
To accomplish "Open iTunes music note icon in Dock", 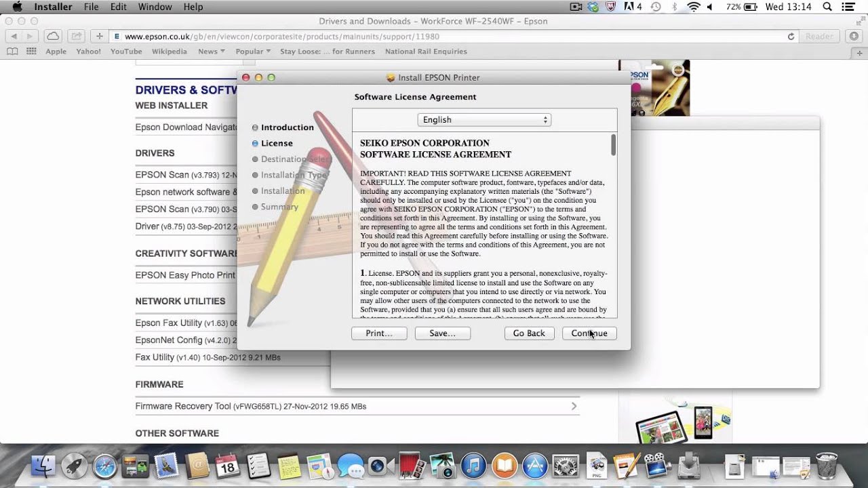I will click(474, 466).
